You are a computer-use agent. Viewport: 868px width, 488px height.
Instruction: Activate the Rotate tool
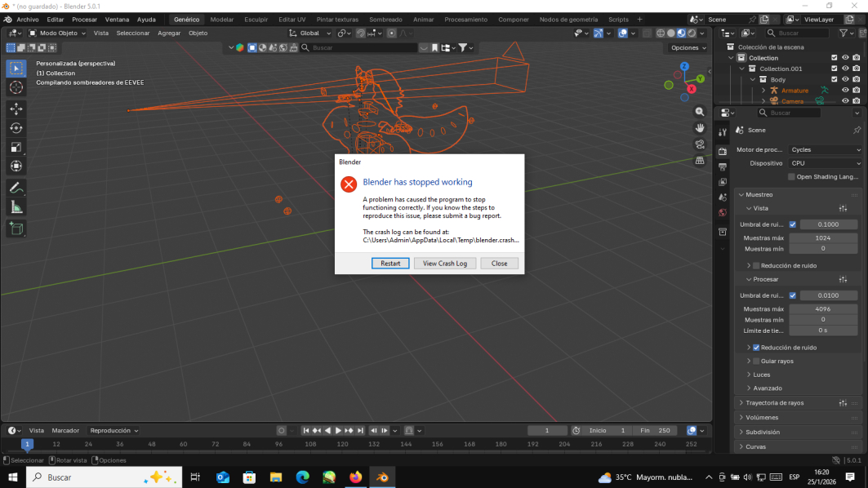[x=16, y=128]
